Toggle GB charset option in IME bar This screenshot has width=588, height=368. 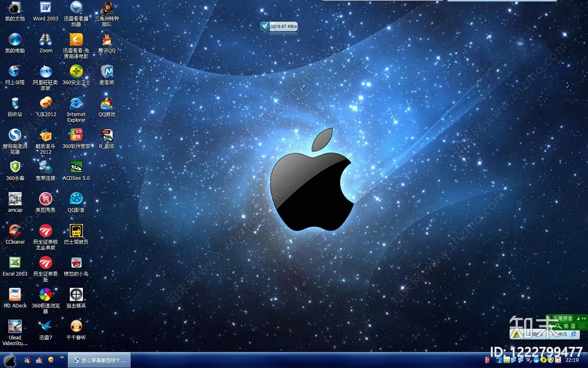[x=573, y=326]
